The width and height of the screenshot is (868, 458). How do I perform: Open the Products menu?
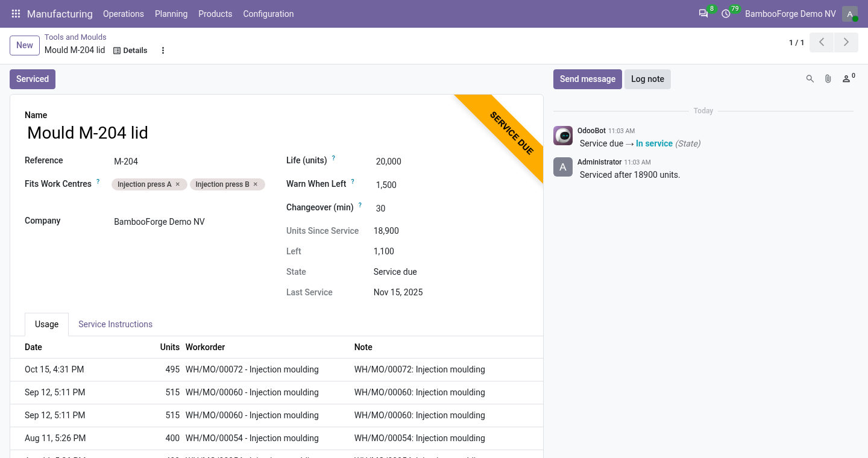215,14
